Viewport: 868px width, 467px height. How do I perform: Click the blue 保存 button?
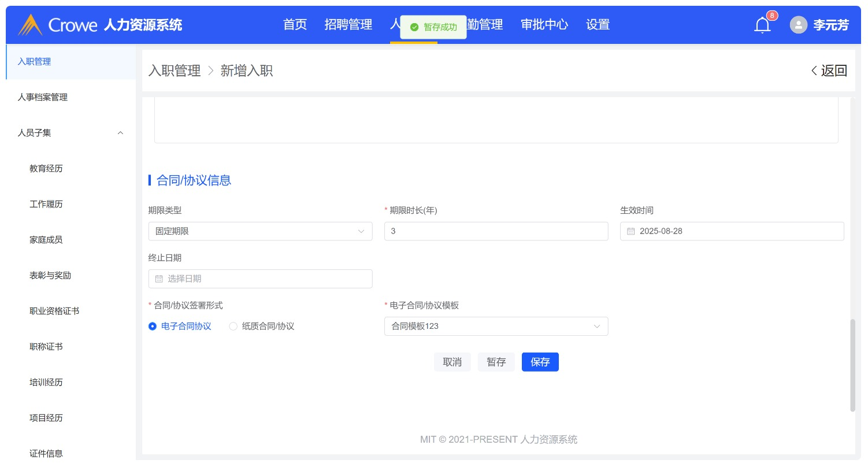pos(540,362)
